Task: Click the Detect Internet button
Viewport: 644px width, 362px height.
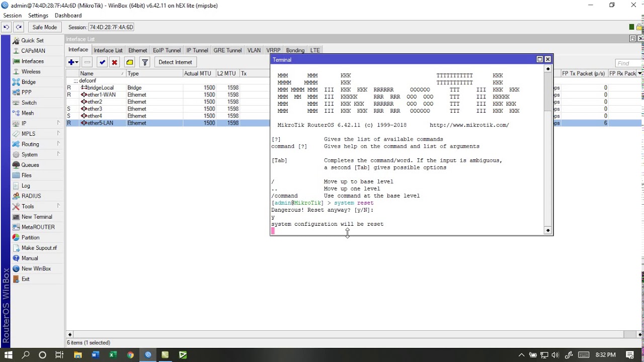Action: [x=175, y=62]
